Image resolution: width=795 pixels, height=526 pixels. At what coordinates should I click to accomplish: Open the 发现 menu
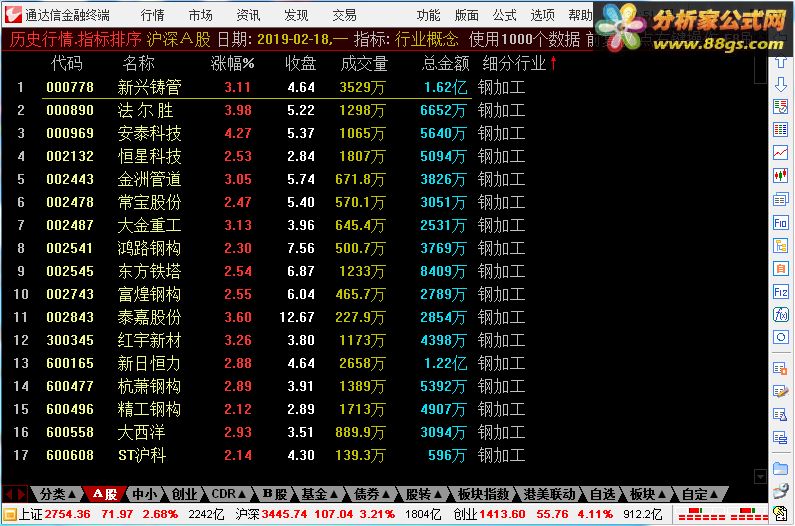pos(296,15)
